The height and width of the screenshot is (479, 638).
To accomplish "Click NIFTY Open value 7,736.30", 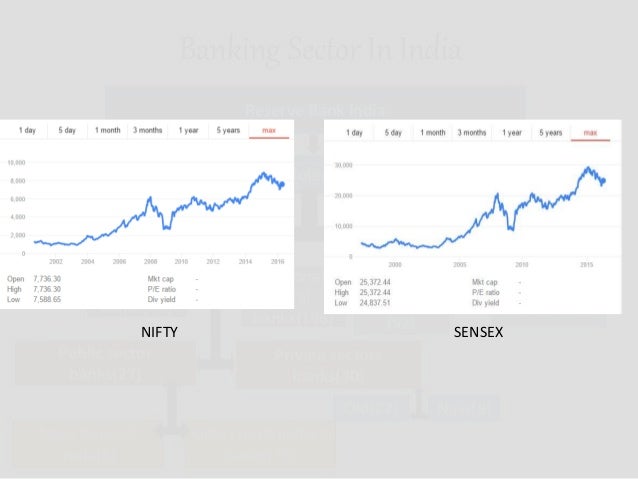I will (47, 279).
